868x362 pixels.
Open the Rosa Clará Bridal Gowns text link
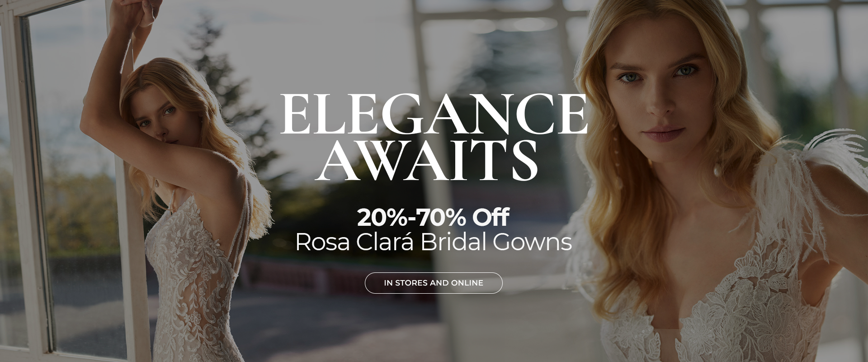[x=434, y=242]
